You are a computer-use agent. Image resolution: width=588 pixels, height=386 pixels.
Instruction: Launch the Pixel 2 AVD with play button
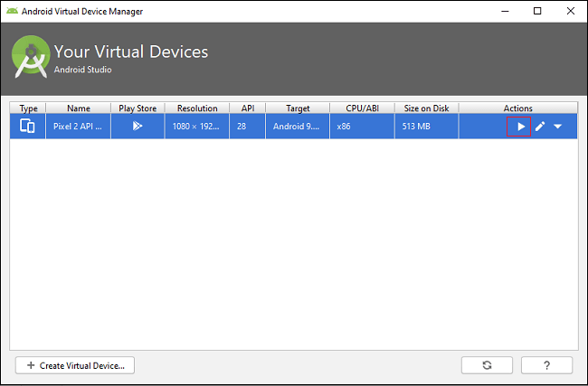click(520, 127)
